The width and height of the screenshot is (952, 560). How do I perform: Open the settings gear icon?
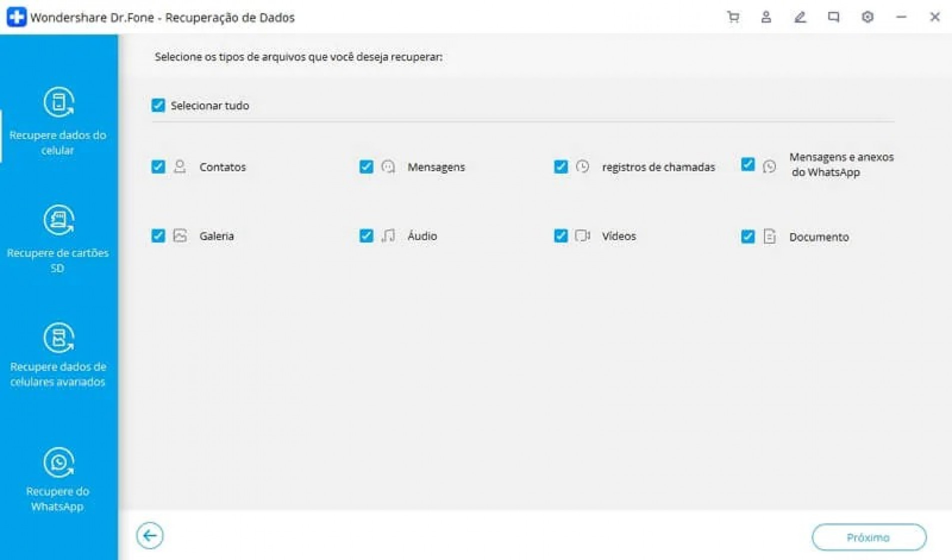(867, 17)
